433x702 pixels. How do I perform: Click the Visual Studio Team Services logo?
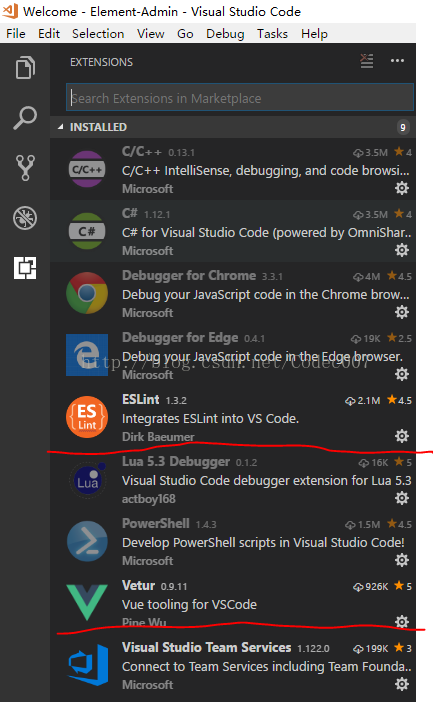pos(88,665)
